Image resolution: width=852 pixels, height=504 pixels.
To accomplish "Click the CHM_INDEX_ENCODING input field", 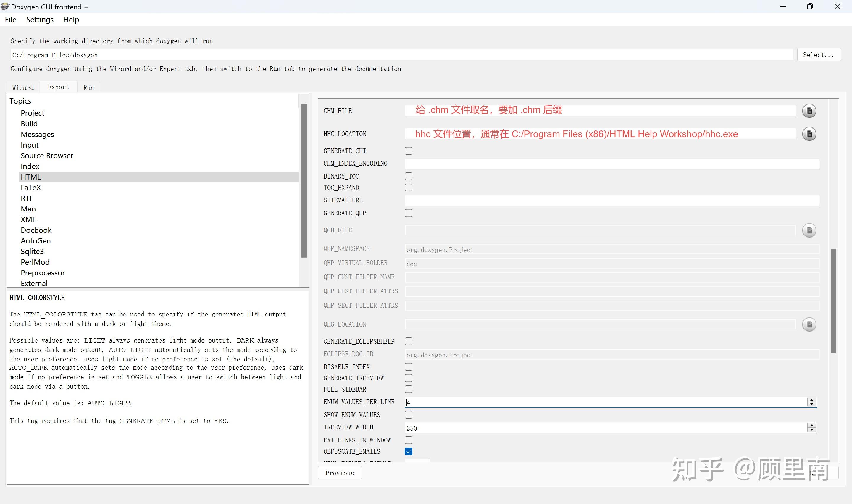I will pyautogui.click(x=612, y=164).
